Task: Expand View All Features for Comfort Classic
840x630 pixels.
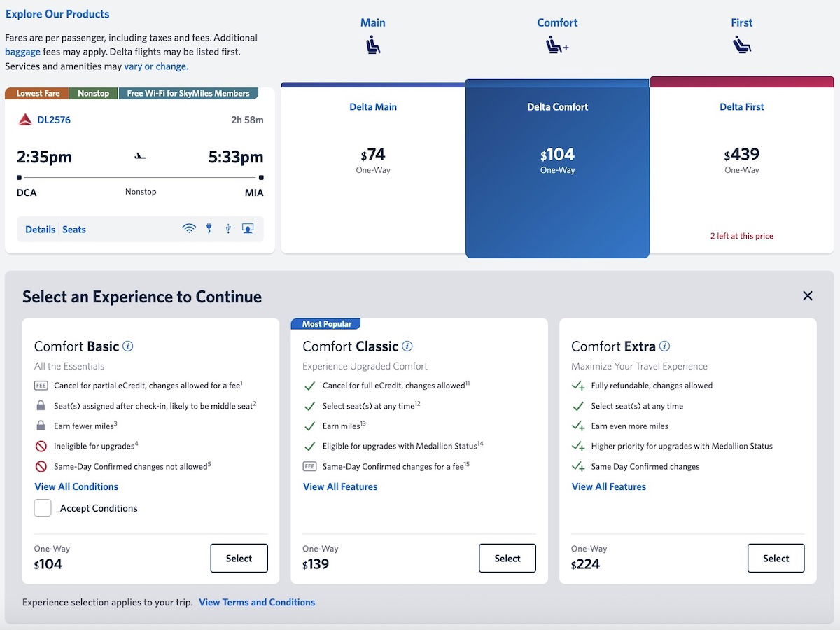Action: click(340, 486)
